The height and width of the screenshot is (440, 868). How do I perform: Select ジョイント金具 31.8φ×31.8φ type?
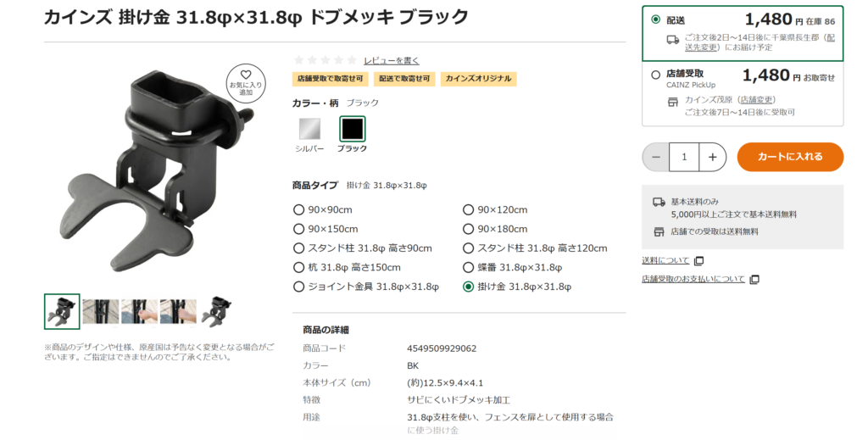[x=298, y=287]
